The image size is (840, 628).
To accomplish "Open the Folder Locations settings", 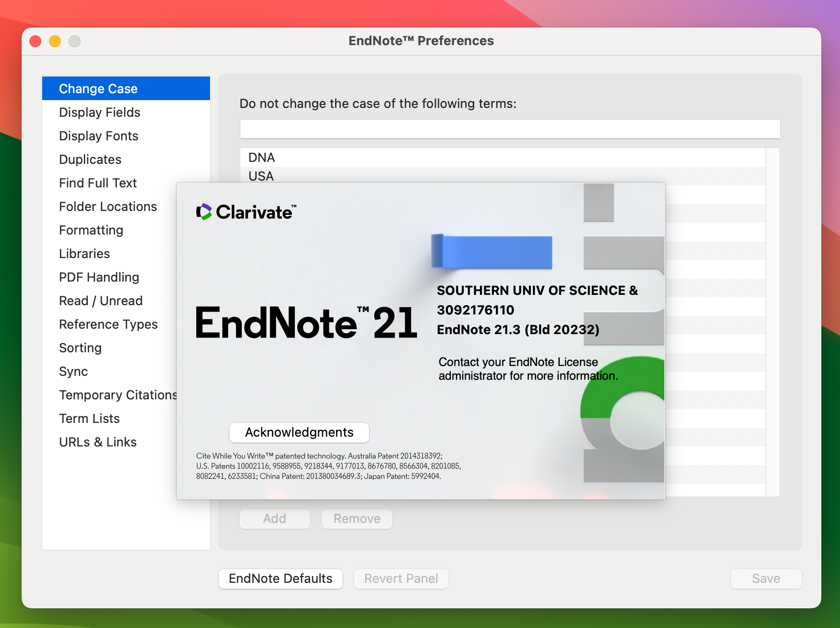I will click(108, 206).
